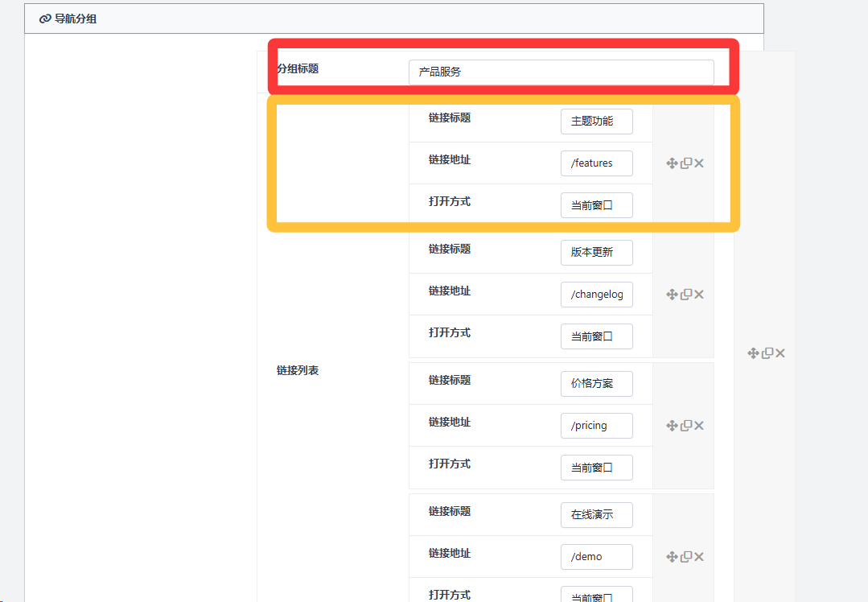868x602 pixels.
Task: Click the link address field /changelog
Action: pyautogui.click(x=597, y=295)
